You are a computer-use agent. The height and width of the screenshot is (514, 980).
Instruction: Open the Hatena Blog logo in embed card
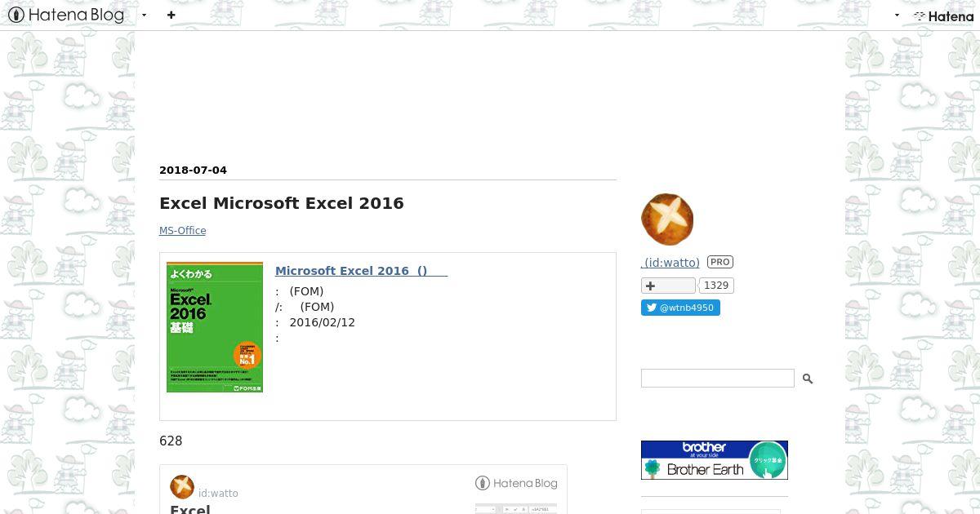pyautogui.click(x=517, y=483)
